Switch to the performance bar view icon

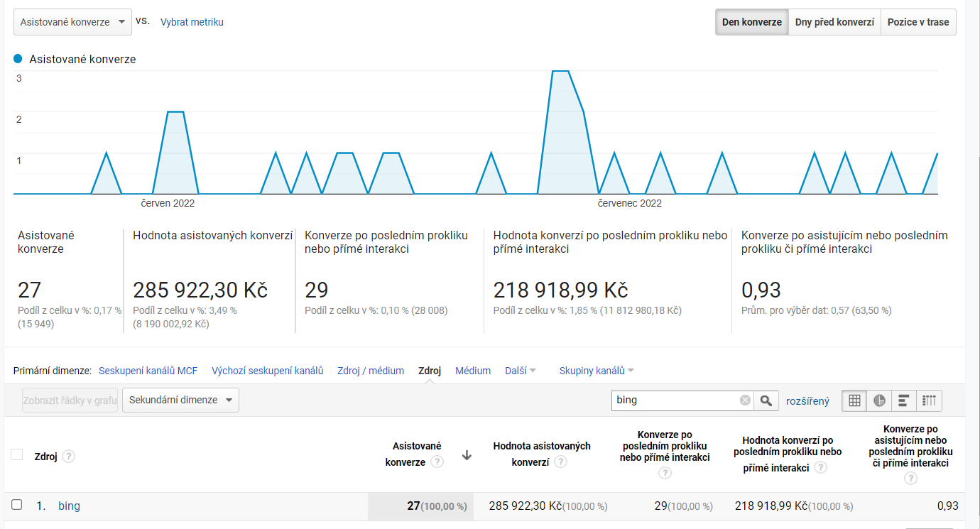[904, 400]
